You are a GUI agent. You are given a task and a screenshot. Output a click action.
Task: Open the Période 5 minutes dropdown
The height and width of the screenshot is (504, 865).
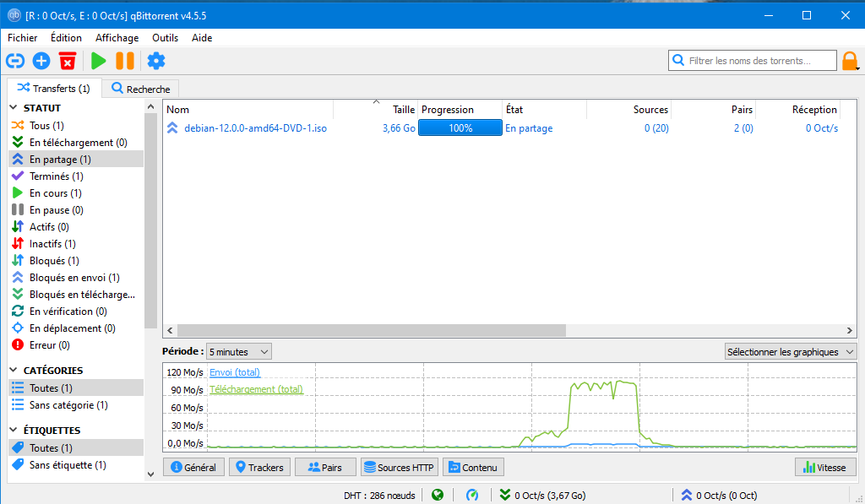[x=239, y=351]
